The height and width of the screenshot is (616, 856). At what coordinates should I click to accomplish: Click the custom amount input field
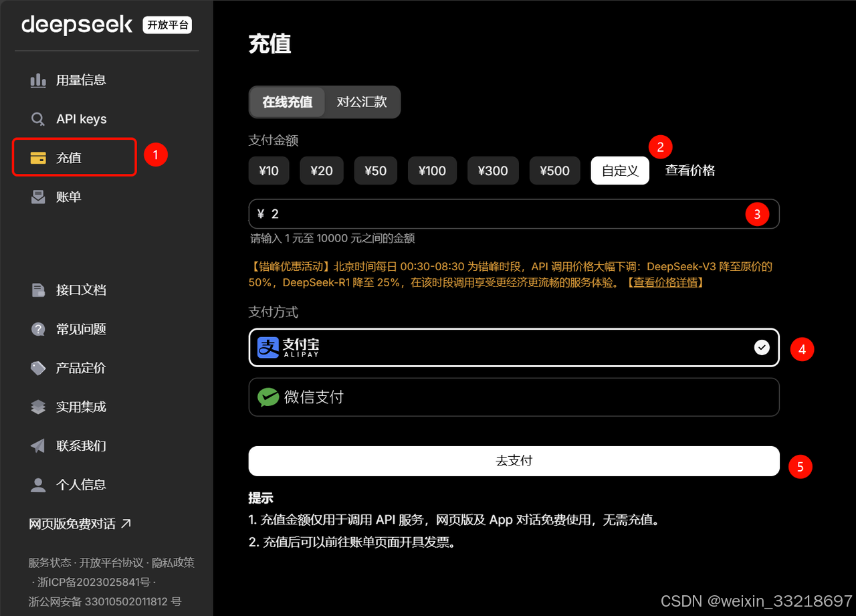click(x=514, y=214)
